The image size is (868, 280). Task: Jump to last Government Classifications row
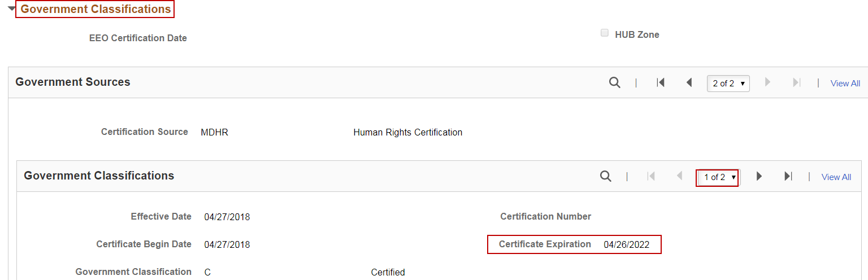pos(788,176)
